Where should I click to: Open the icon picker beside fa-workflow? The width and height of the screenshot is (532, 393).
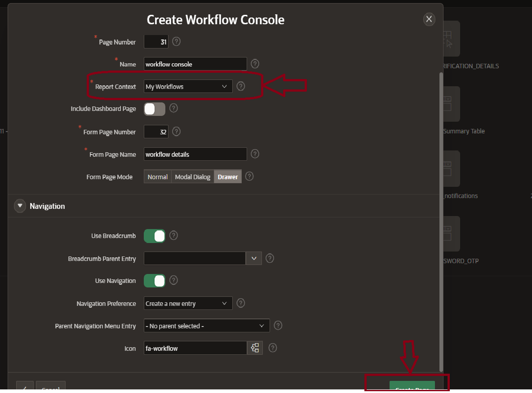(255, 348)
